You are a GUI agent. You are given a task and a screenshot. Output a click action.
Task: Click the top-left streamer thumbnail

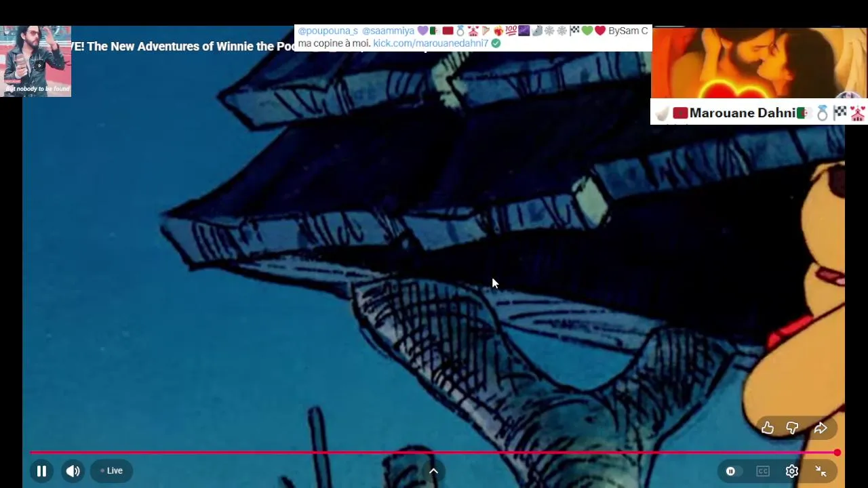[35, 61]
